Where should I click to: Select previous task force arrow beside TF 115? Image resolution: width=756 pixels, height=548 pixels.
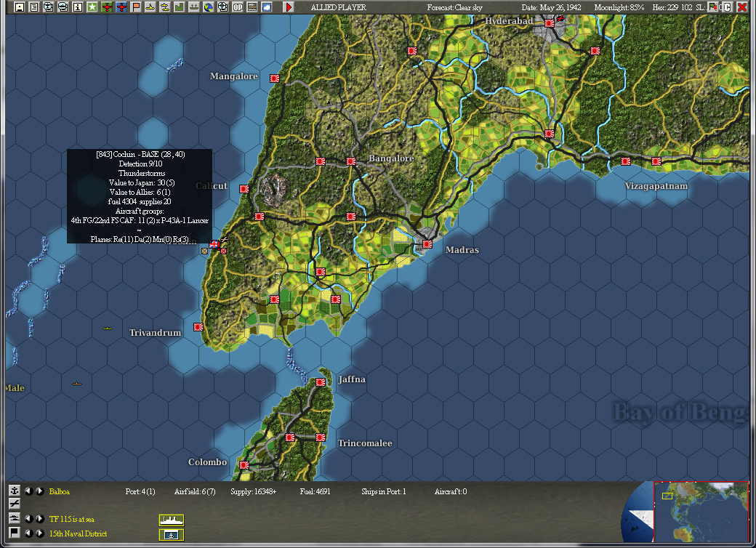click(x=29, y=519)
